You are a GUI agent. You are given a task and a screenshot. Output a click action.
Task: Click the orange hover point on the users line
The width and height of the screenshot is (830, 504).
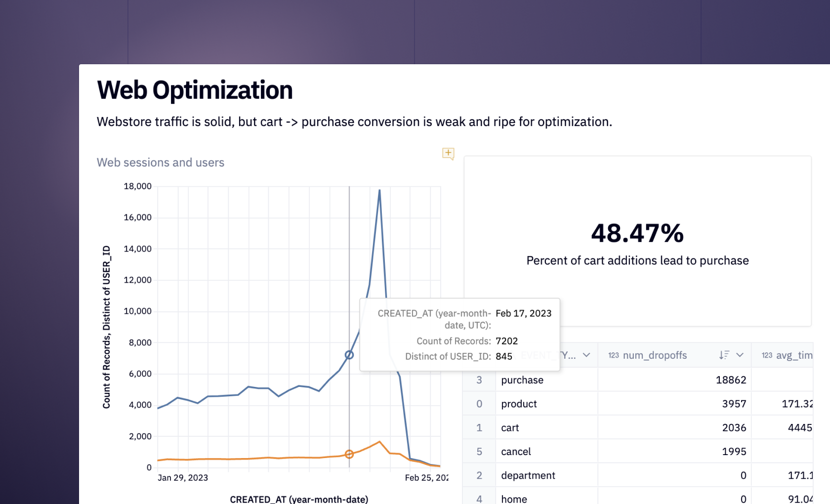point(349,454)
